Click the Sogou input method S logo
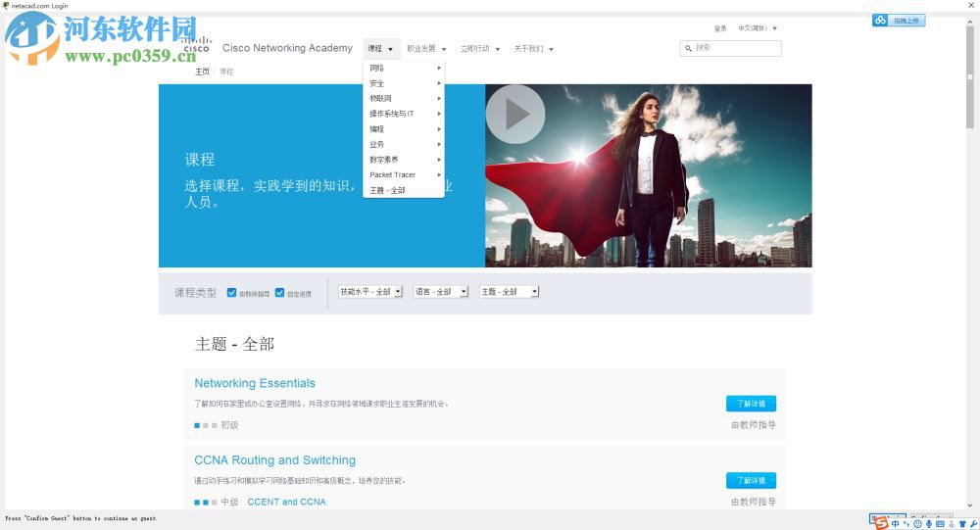This screenshot has height=530, width=980. 881,524
